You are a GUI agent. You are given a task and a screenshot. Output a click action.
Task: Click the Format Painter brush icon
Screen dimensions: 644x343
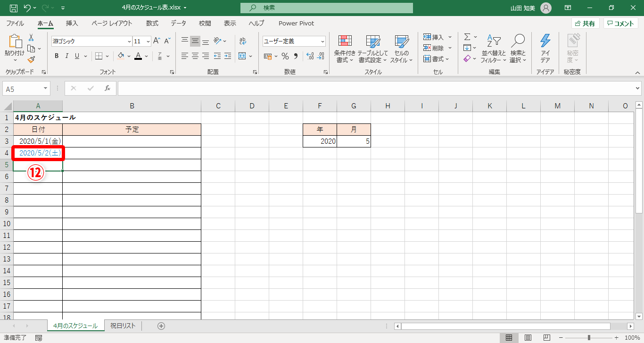point(31,59)
